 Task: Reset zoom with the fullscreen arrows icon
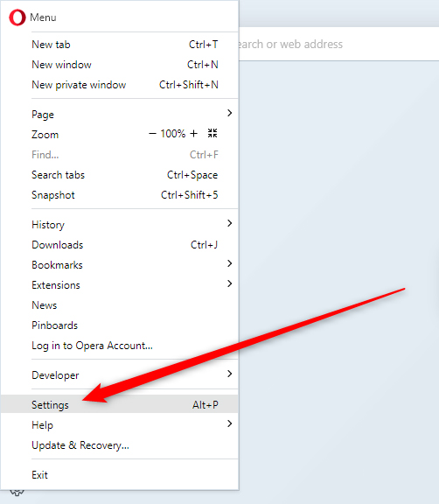point(213,133)
